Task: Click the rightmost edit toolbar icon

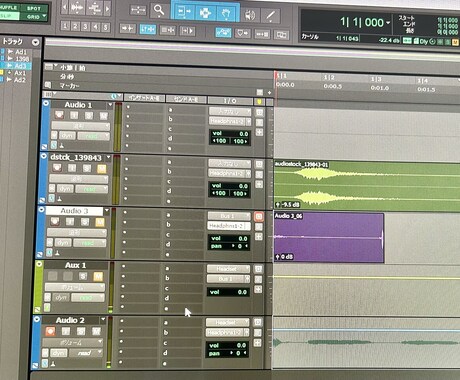Action: (281, 35)
